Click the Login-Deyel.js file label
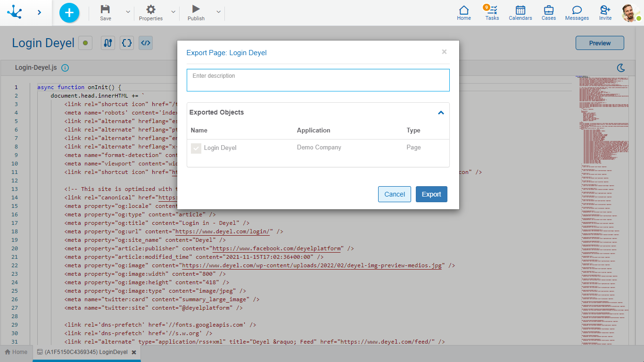 click(36, 68)
